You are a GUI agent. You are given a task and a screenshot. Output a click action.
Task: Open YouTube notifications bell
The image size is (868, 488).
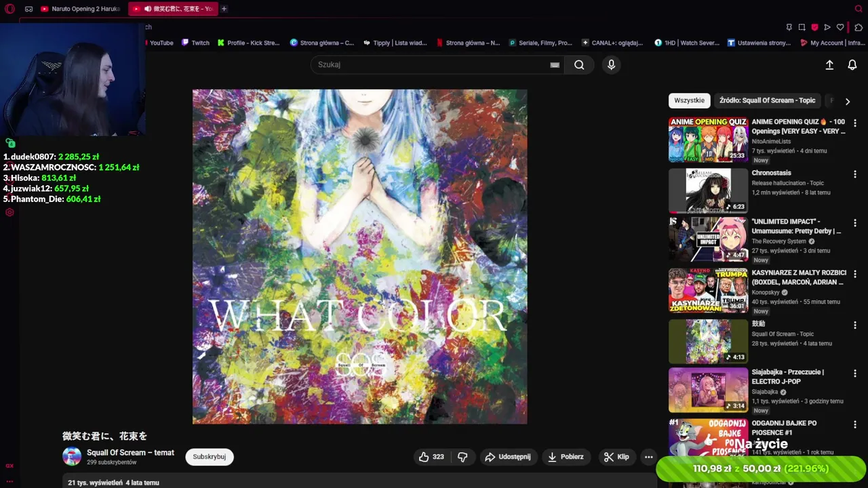pyautogui.click(x=852, y=65)
